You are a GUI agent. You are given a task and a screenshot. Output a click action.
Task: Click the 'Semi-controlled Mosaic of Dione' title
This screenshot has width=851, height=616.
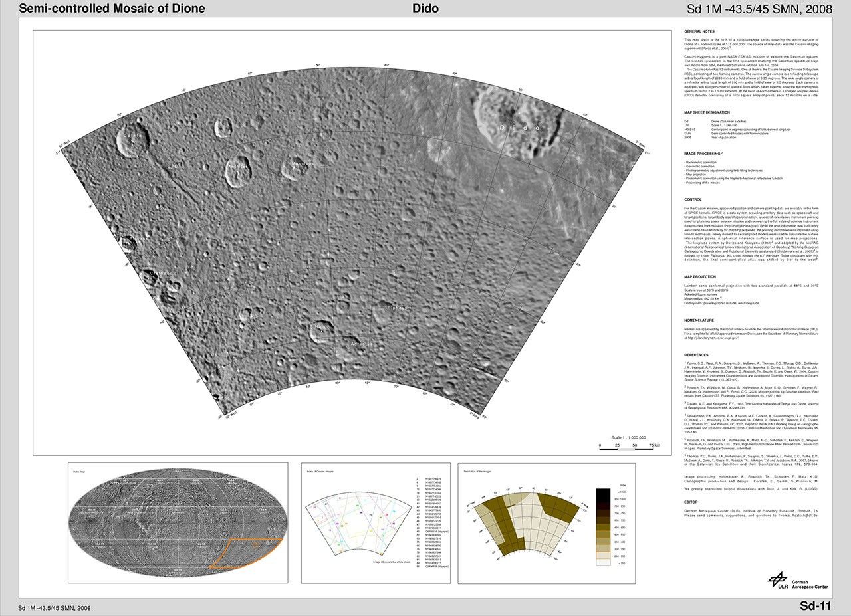coord(112,9)
